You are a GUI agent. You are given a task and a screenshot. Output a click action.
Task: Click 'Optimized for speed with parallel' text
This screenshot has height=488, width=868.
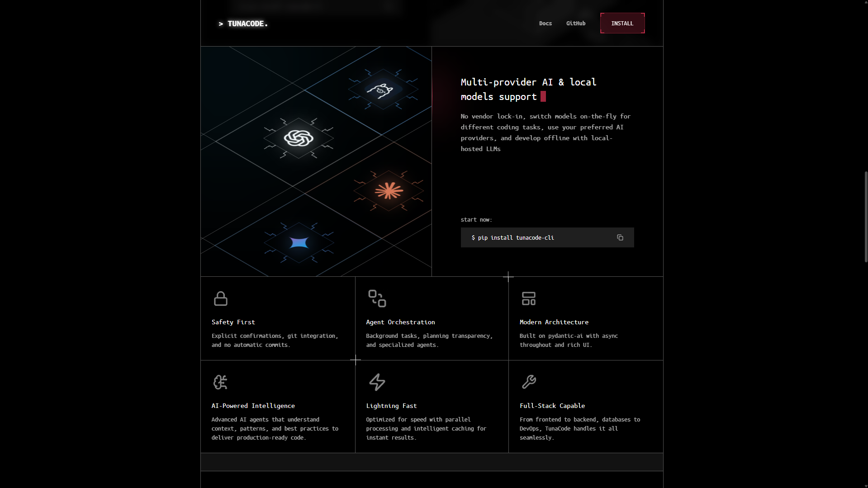pyautogui.click(x=426, y=428)
